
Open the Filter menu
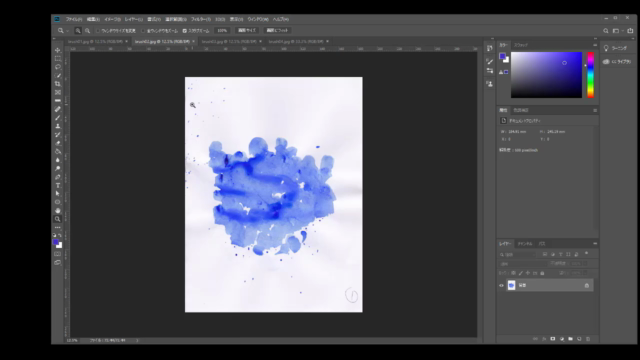[x=201, y=19]
